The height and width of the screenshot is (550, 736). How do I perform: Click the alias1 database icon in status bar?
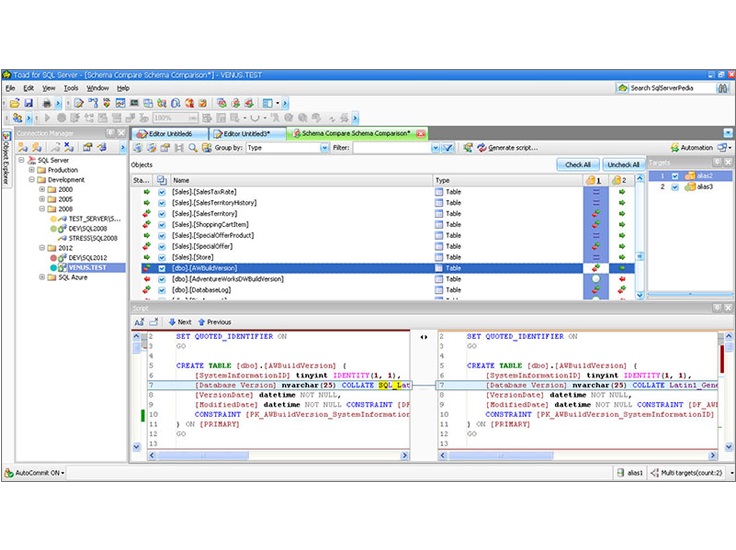pyautogui.click(x=621, y=473)
